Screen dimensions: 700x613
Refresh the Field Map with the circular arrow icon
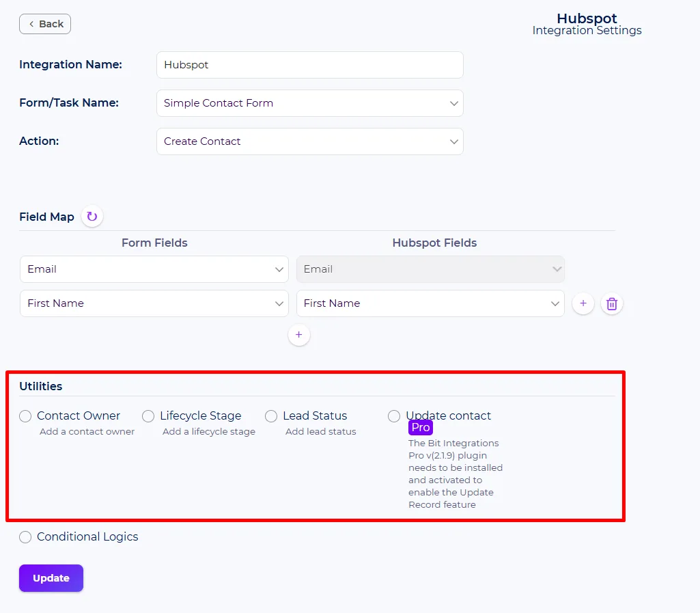pyautogui.click(x=92, y=217)
